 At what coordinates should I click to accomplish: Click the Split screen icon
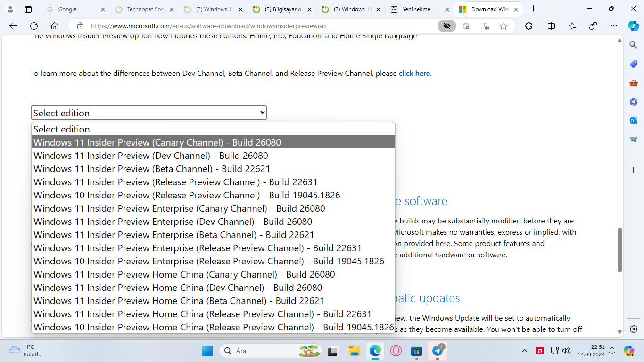[x=551, y=26]
